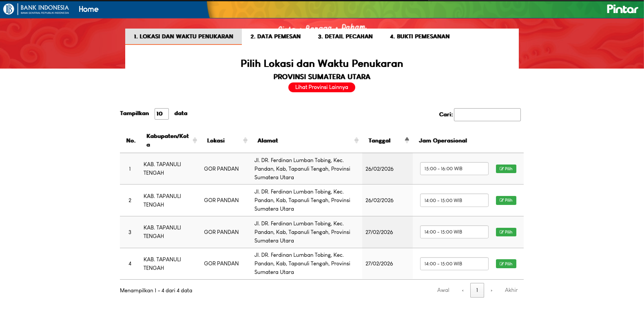Open row 1 time slot 15:00 - 16:00 WIB
Screen dimensions: 644x327
coord(454,169)
